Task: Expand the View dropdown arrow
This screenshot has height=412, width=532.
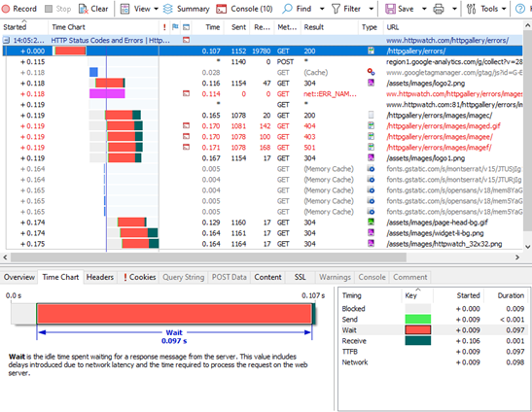Action: point(156,9)
